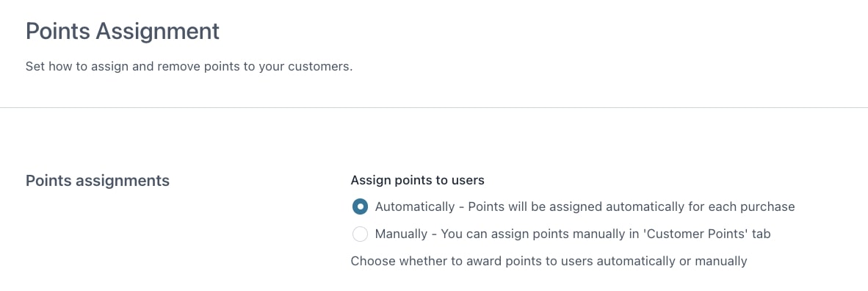Click the word 'Assignment' in the main heading
The image size is (868, 291).
157,32
